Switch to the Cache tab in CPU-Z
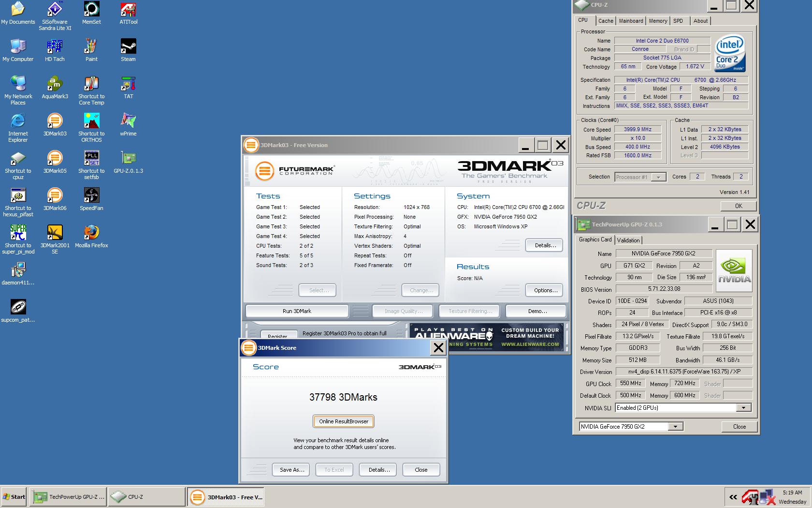The image size is (812, 508). click(606, 21)
